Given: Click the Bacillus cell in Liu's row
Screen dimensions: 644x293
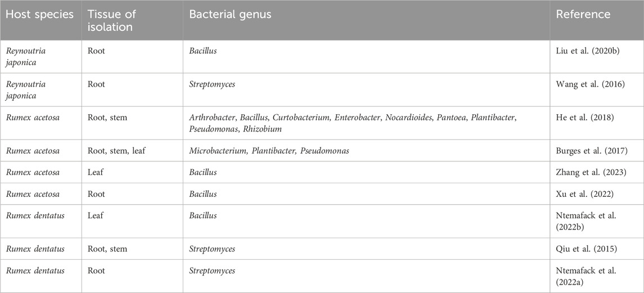Looking at the screenshot, I should pyautogui.click(x=203, y=51).
